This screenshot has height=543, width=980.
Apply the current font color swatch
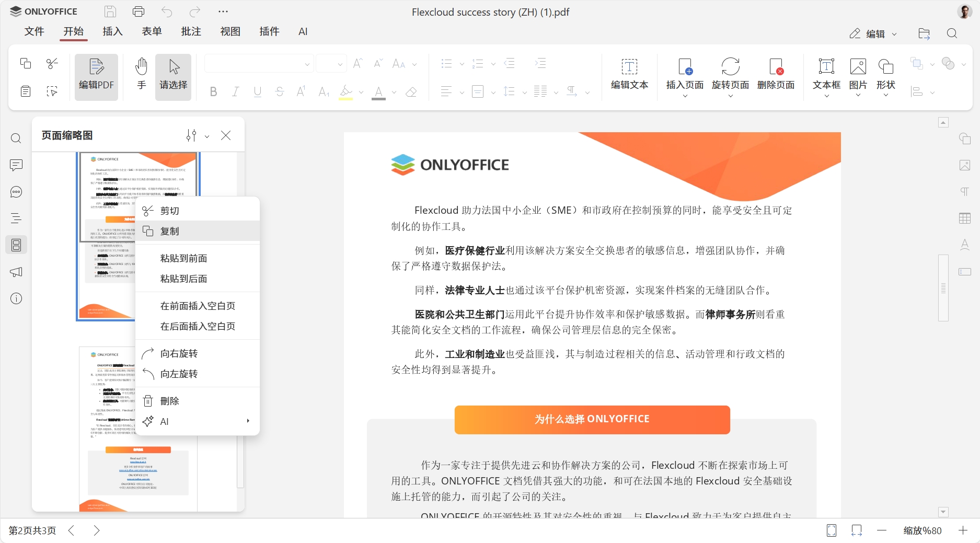[x=379, y=92]
